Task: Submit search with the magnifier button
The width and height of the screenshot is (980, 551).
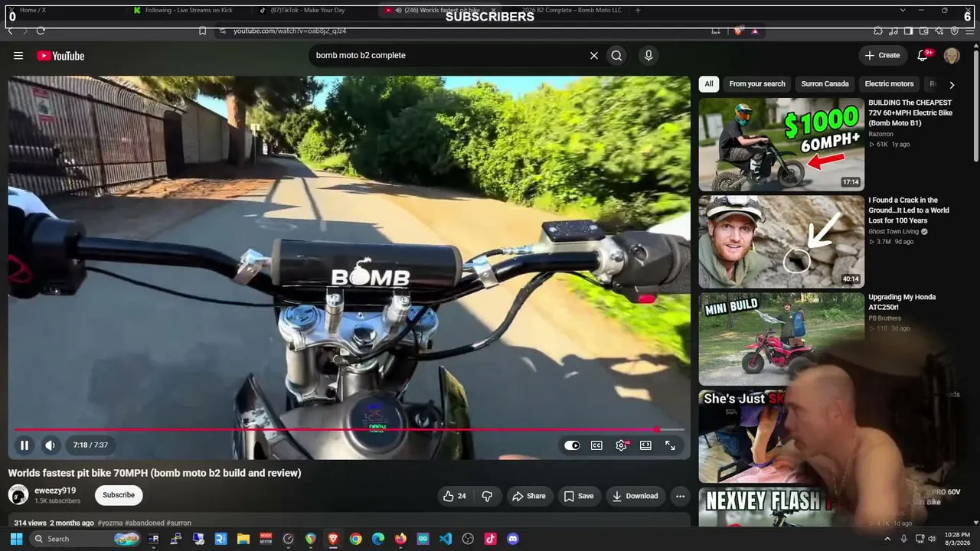Action: (x=616, y=55)
